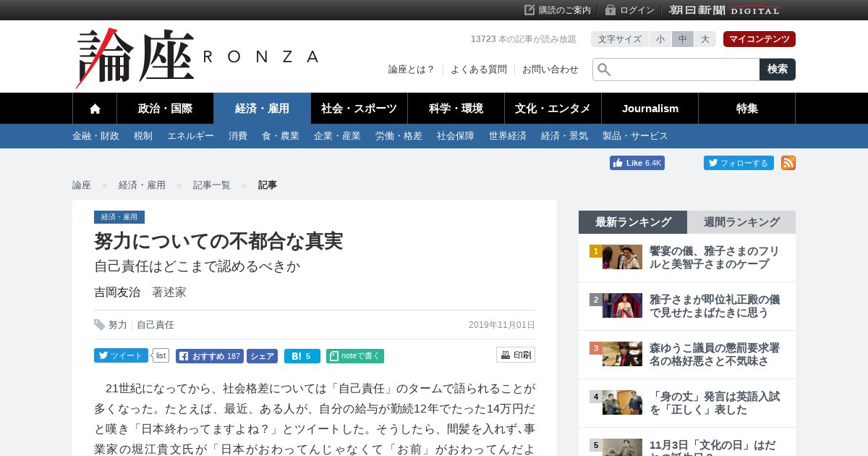Open the tweet list bubble
The width and height of the screenshot is (868, 456).
(161, 355)
